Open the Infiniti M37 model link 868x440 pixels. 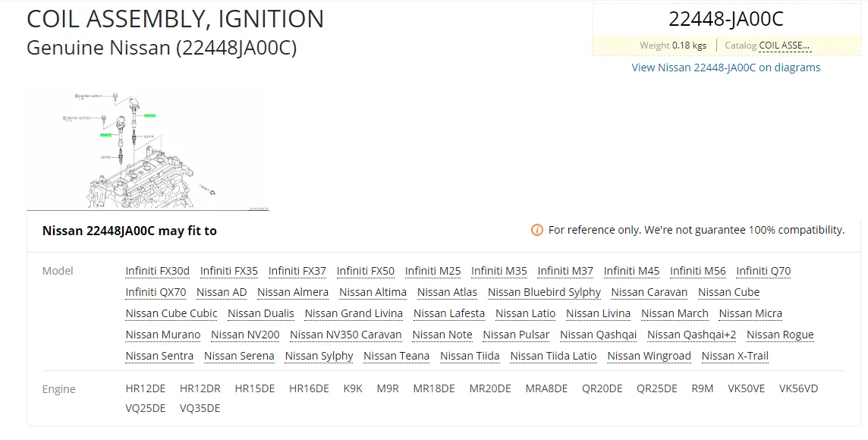[x=565, y=271]
